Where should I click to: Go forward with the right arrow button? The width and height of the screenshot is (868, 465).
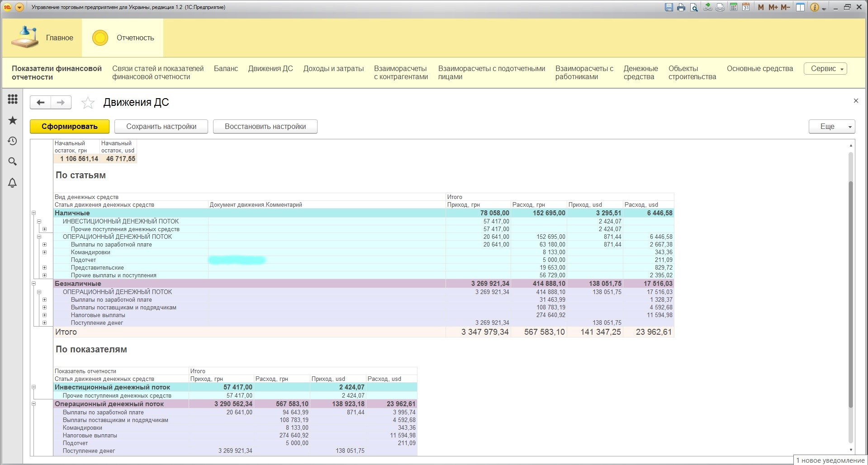(61, 103)
